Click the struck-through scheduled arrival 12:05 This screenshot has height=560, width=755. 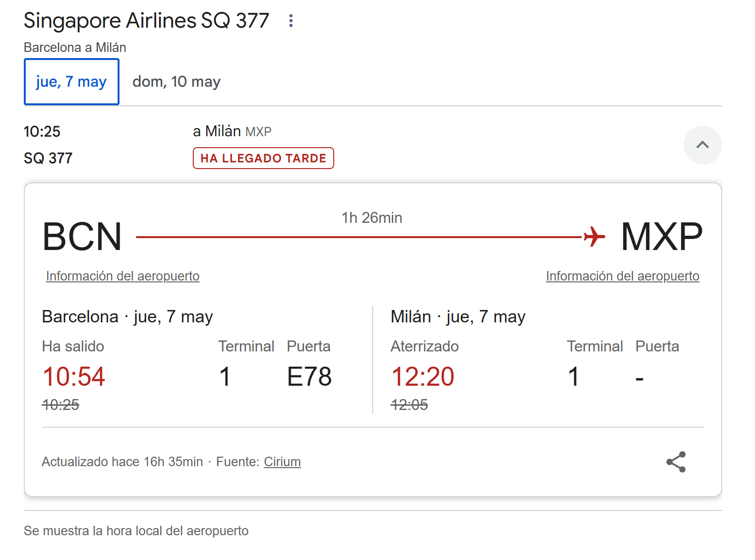coord(409,405)
